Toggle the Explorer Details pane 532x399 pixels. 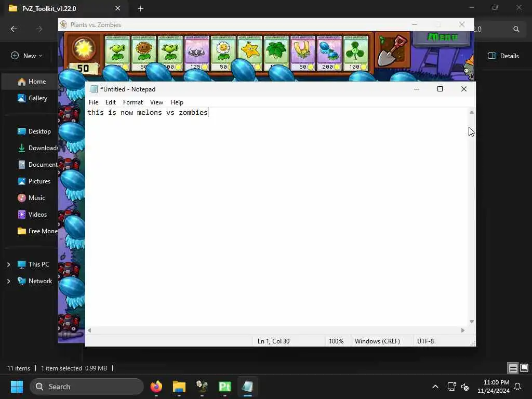pyautogui.click(x=503, y=56)
